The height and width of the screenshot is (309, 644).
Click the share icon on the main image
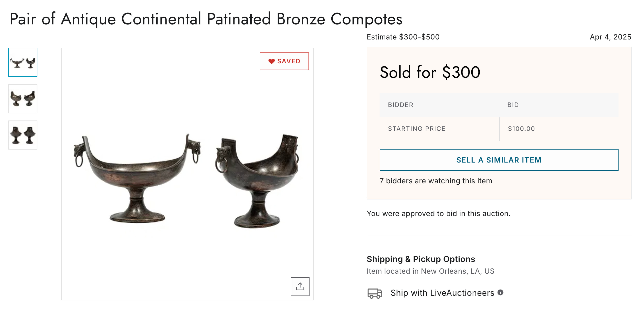coord(300,286)
